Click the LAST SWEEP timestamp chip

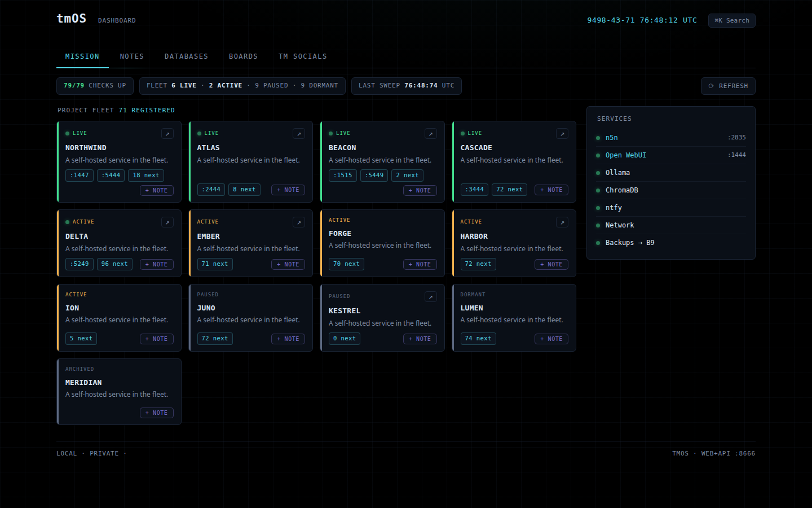[x=407, y=86]
